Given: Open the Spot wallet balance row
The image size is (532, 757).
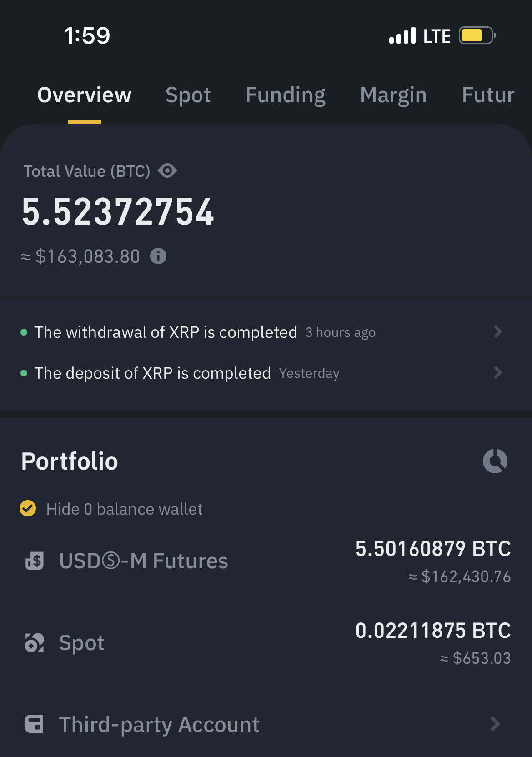Looking at the screenshot, I should coord(266,643).
